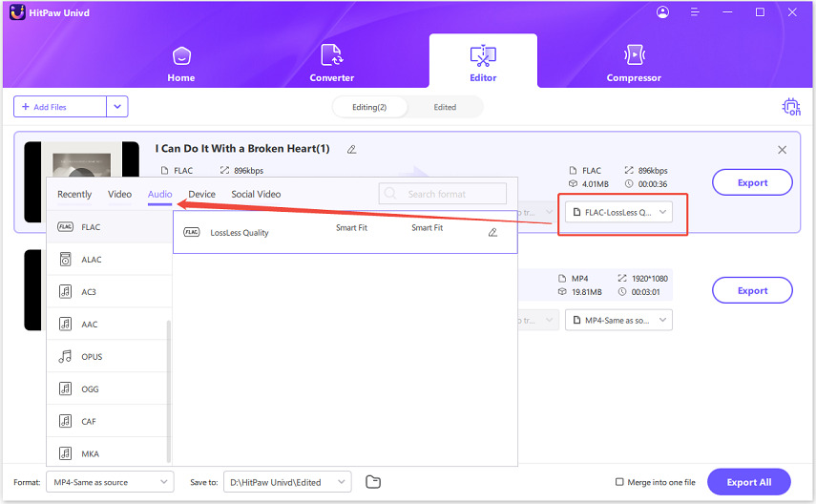The height and width of the screenshot is (504, 816).
Task: Expand the Add Files dropdown arrow
Action: (117, 107)
